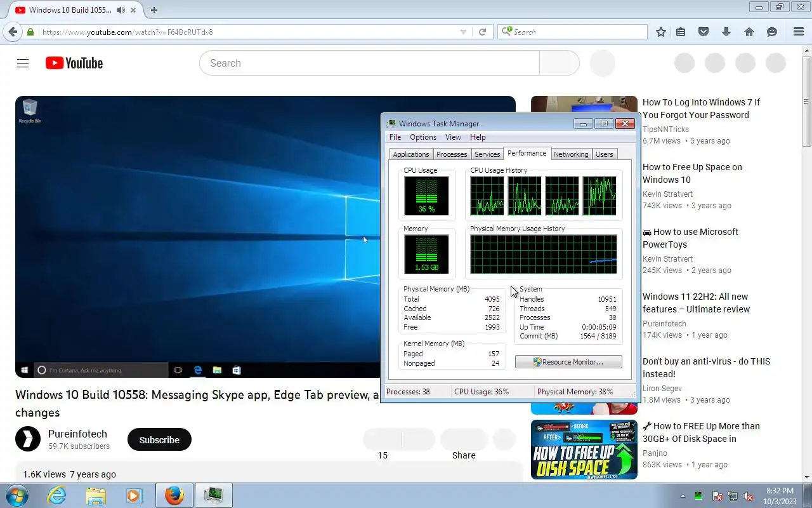Image resolution: width=812 pixels, height=508 pixels.
Task: Switch to Firefox via taskbar icon
Action: coord(174,495)
